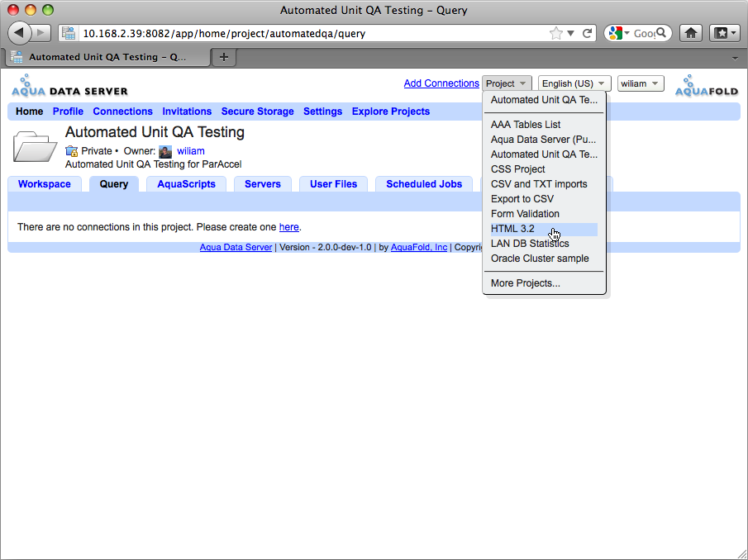Open browser home page button

[x=691, y=33]
